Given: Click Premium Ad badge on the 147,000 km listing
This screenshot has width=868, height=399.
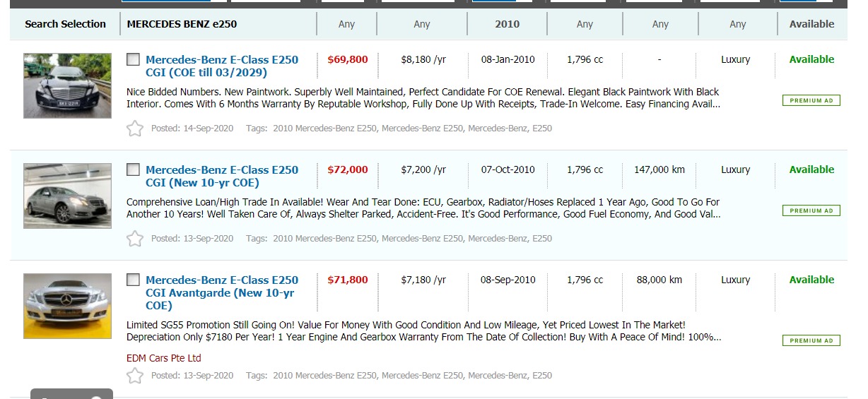Looking at the screenshot, I should pyautogui.click(x=811, y=210).
